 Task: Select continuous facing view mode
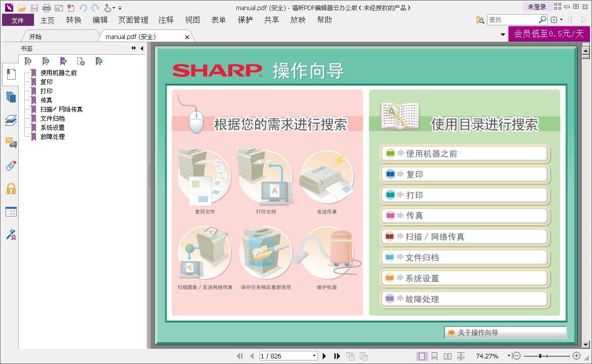tap(461, 356)
